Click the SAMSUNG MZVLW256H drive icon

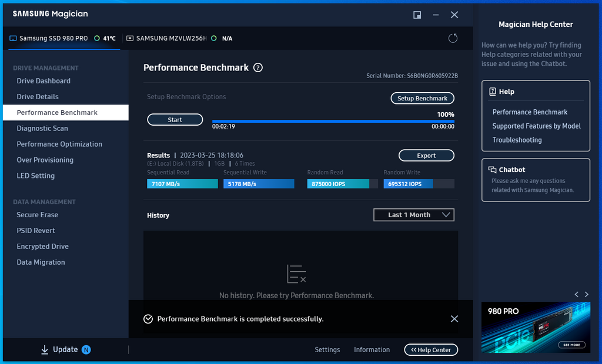pos(130,38)
